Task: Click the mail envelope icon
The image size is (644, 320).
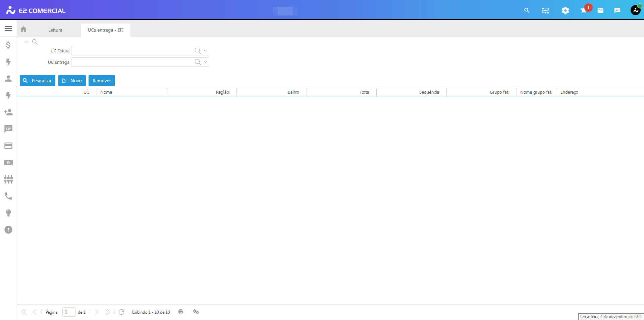Action: pos(600,11)
